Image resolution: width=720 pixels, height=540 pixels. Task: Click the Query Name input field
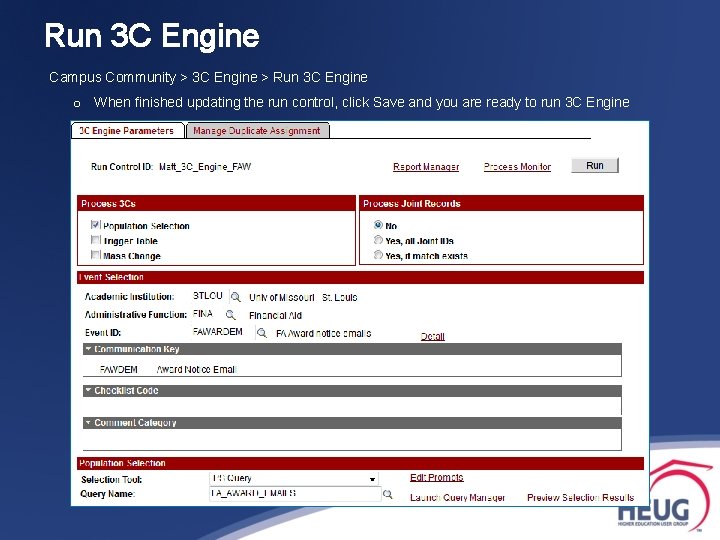pos(295,494)
